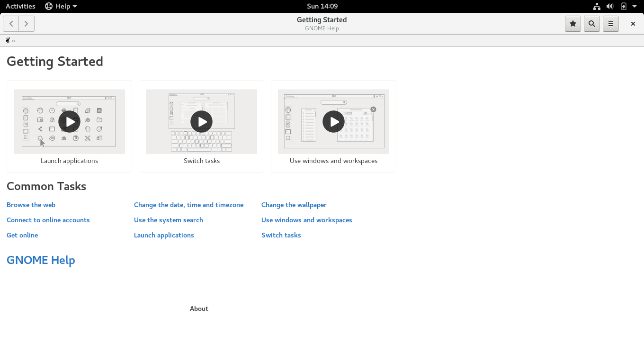Open the Browse the web link

tap(31, 205)
